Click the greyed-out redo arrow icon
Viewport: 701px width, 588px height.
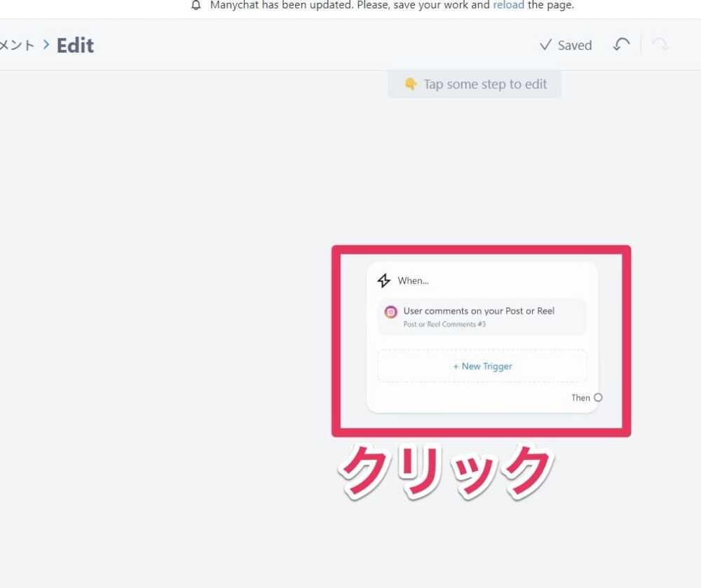[x=660, y=45]
